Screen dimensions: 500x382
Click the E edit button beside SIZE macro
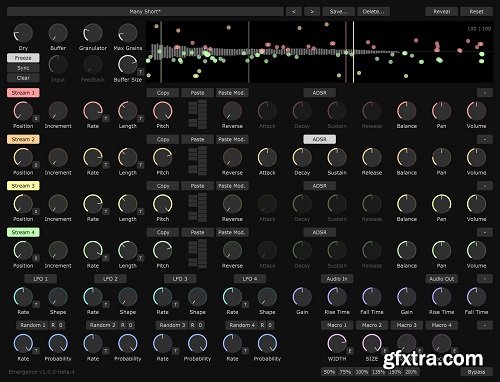(384, 351)
